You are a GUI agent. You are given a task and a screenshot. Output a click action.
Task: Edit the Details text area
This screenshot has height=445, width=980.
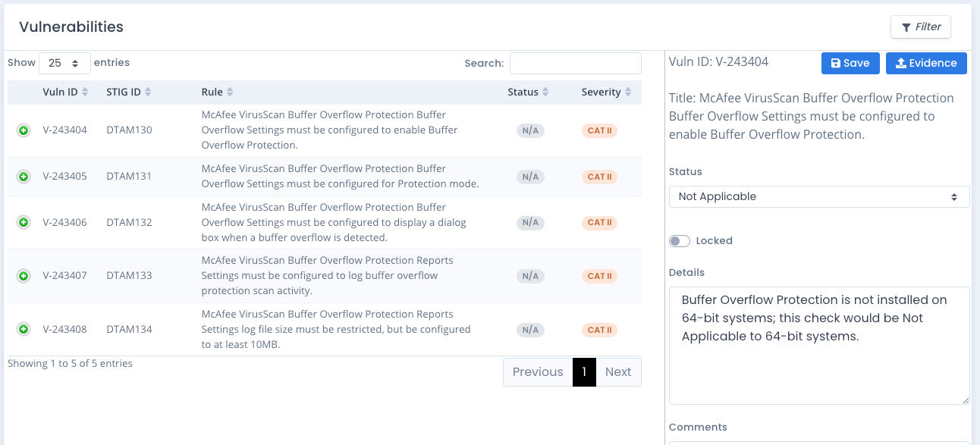click(819, 346)
